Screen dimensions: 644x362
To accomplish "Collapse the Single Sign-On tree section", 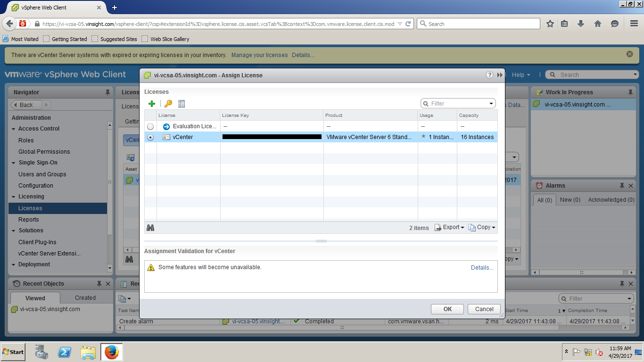I will click(x=14, y=163).
